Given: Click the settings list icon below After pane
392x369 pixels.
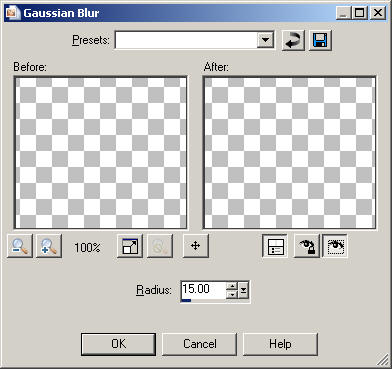Looking at the screenshot, I should pos(275,246).
